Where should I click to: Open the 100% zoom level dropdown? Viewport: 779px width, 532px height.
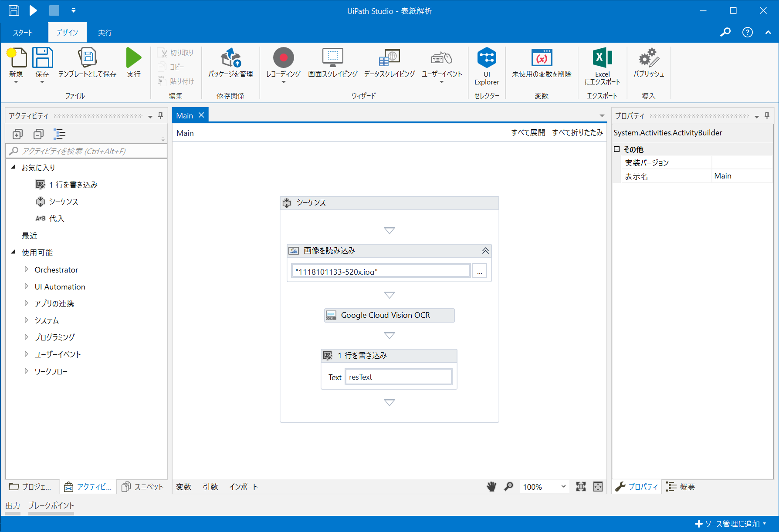(x=563, y=487)
